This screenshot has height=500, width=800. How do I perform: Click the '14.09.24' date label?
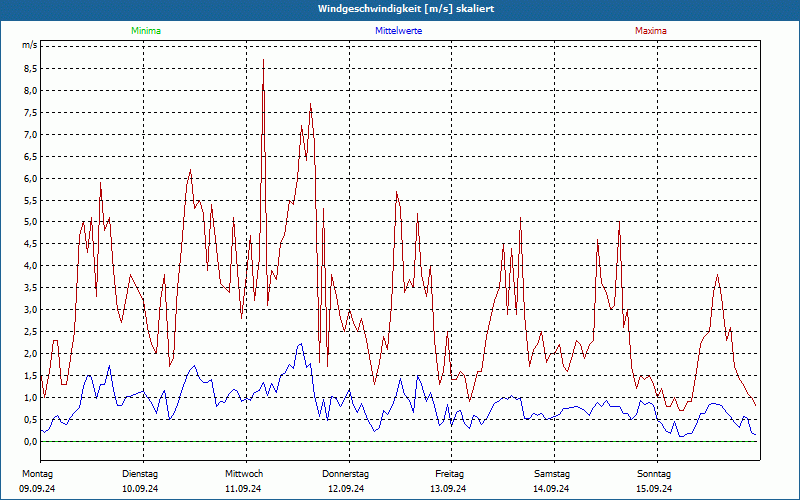click(551, 489)
